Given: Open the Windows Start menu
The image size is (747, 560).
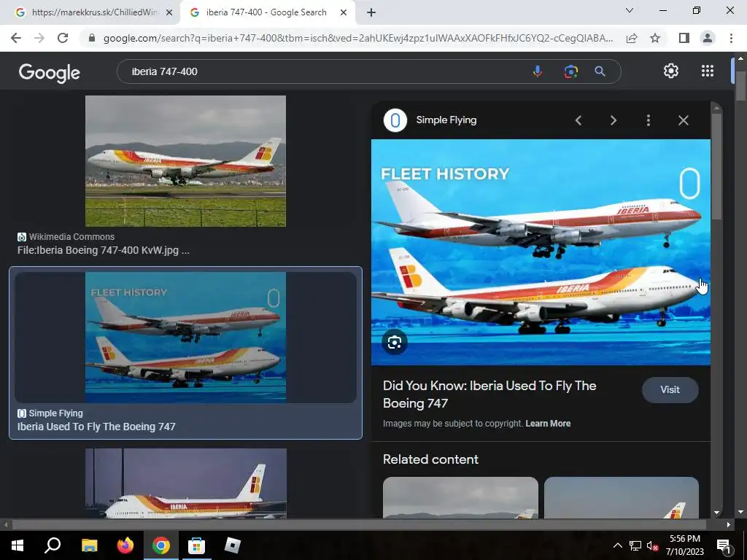Looking at the screenshot, I should (x=18, y=545).
